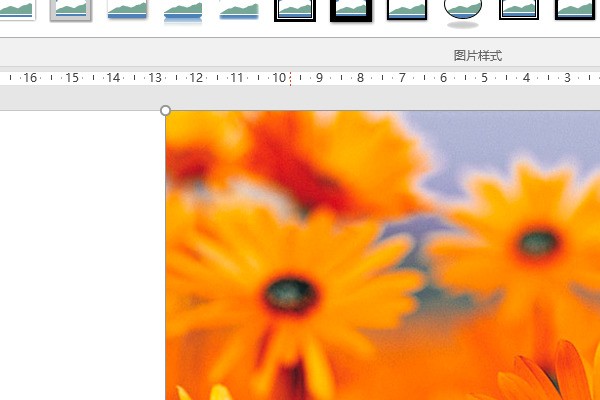Click the 图片样式 group label
600x400 pixels.
[478, 56]
